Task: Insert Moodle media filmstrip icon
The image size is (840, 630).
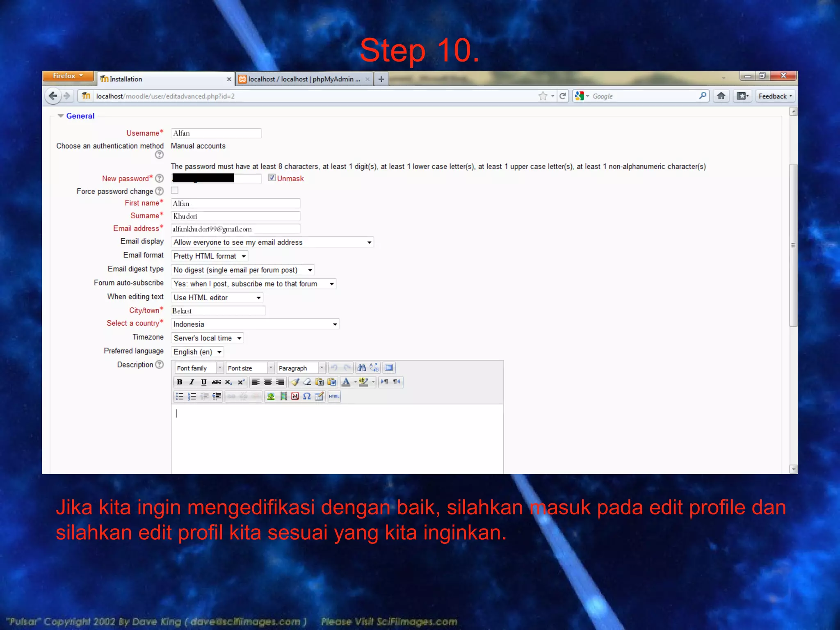Action: coord(283,396)
